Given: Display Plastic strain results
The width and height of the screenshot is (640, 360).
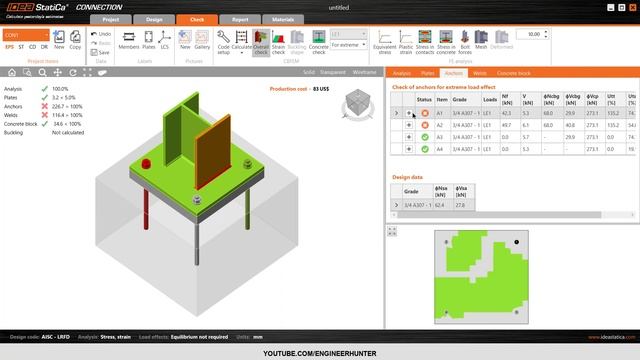Looking at the screenshot, I should coord(406,42).
